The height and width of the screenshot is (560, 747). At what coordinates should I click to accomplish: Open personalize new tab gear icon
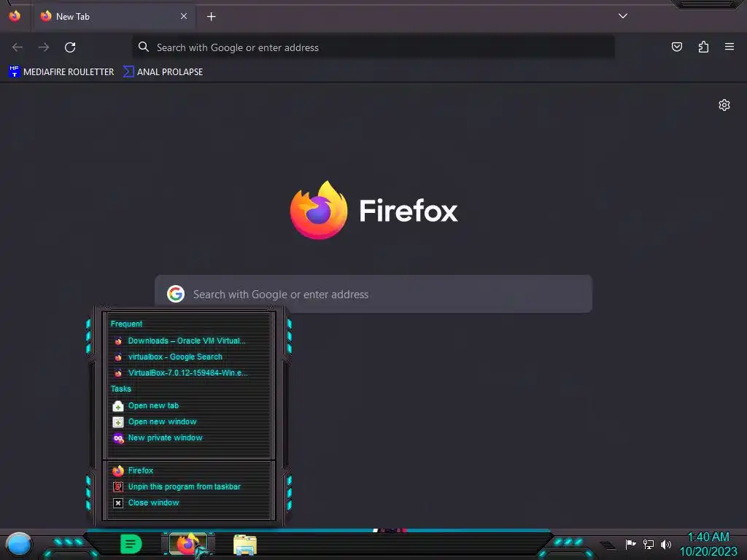724,105
